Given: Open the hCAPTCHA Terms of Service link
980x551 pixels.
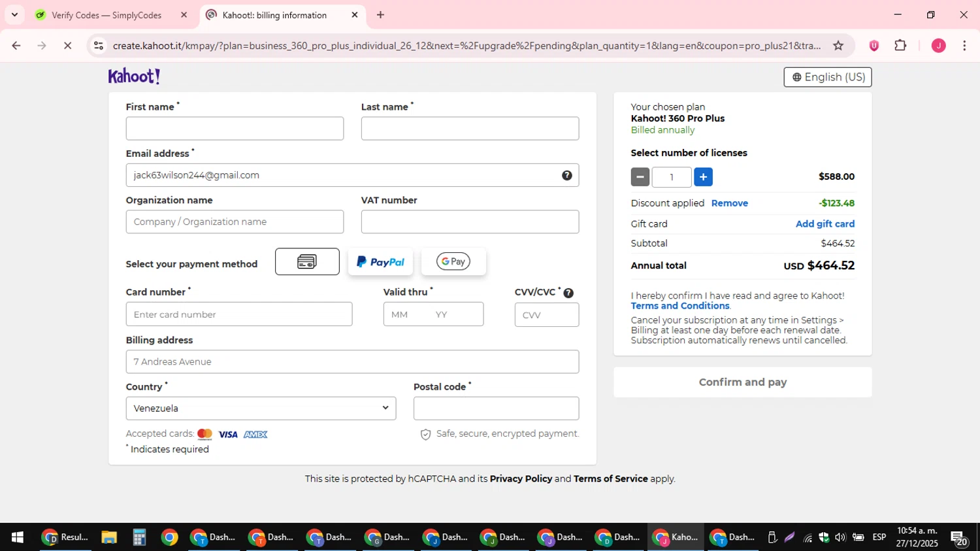Looking at the screenshot, I should tap(611, 478).
